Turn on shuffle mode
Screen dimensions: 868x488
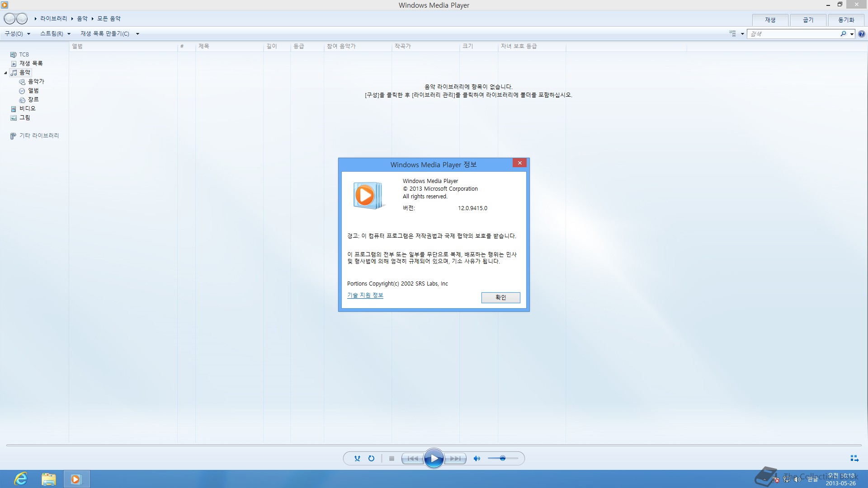(x=357, y=458)
